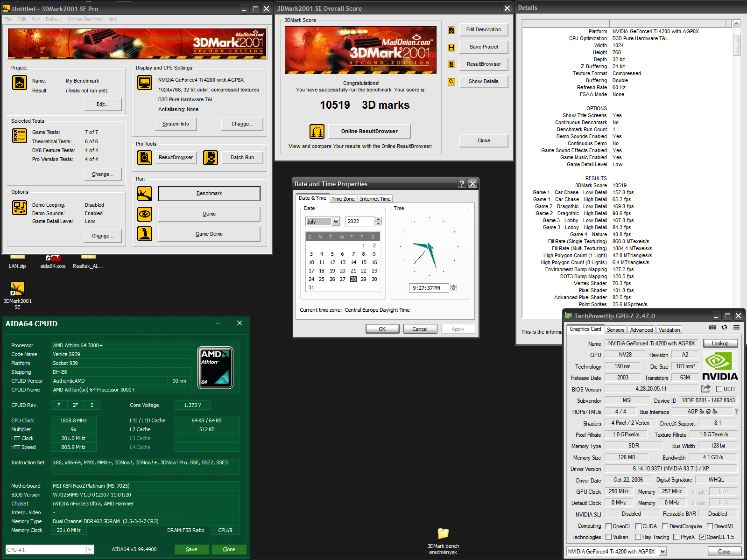Click the Bus Interface question mark help
This screenshot has width=747, height=560.
click(x=736, y=412)
